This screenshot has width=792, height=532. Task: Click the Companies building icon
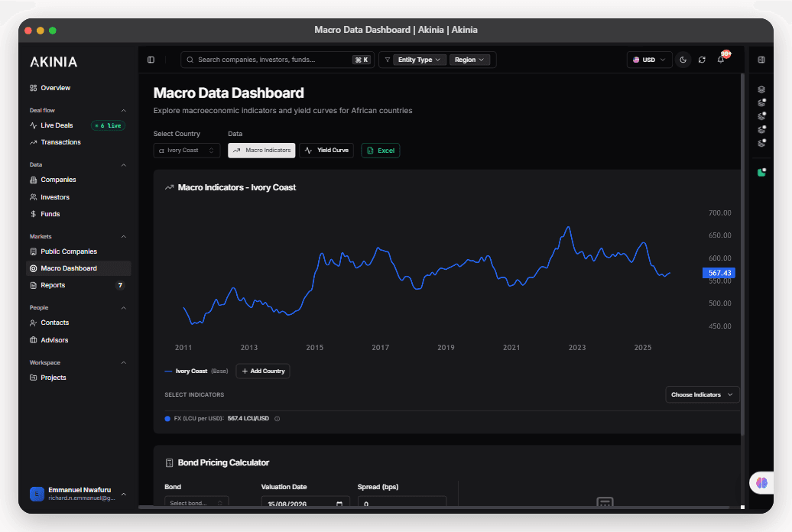click(x=34, y=180)
